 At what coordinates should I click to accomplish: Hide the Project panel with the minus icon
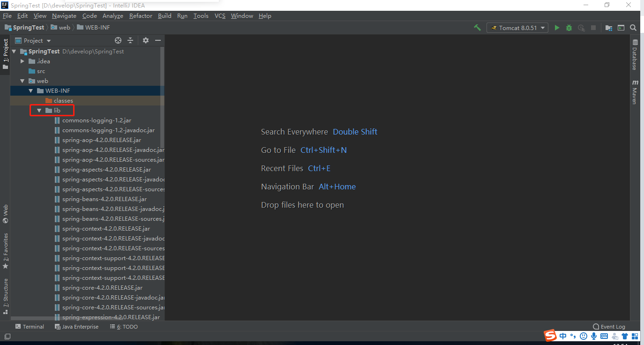click(158, 40)
